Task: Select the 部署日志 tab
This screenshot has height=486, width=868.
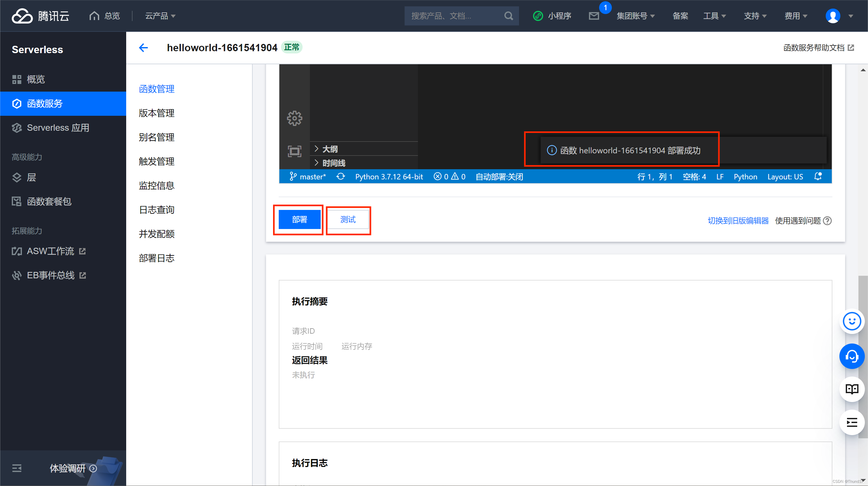Action: pos(156,258)
